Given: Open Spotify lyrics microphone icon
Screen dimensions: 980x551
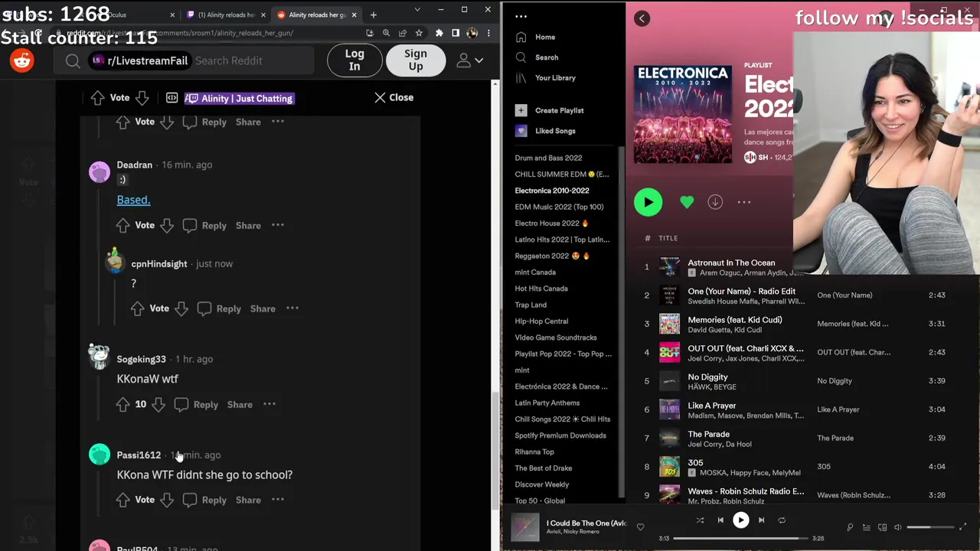Looking at the screenshot, I should click(x=850, y=527).
